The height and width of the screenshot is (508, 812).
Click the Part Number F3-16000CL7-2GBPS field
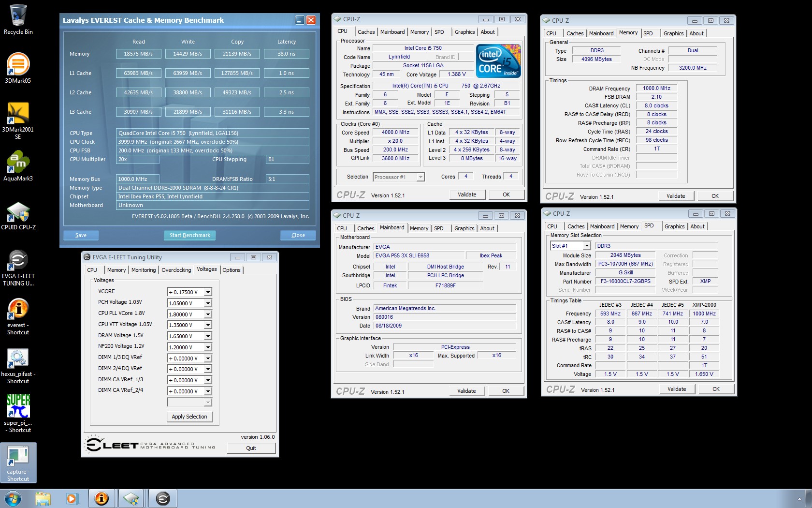point(625,281)
